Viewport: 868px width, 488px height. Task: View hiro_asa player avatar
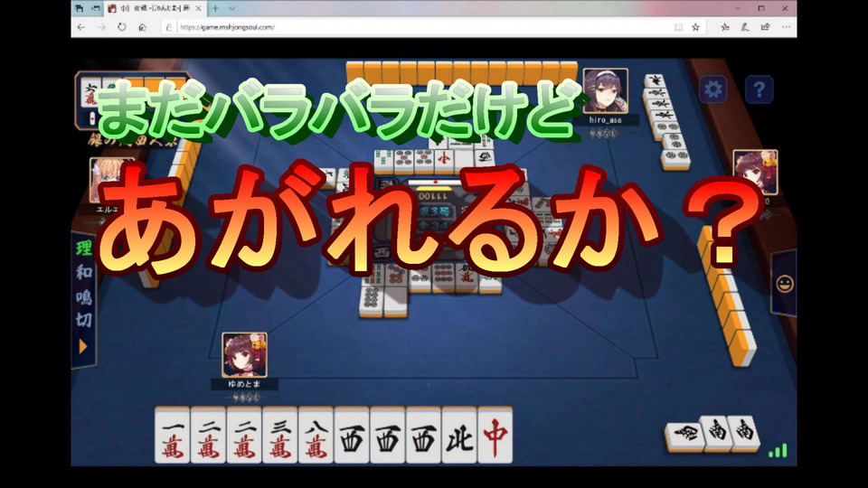point(606,90)
